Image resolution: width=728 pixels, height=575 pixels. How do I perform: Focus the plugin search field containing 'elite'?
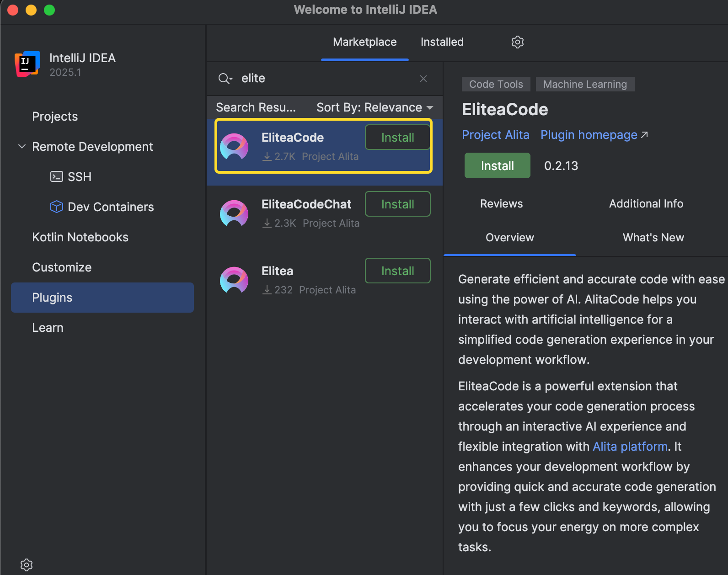(x=325, y=79)
